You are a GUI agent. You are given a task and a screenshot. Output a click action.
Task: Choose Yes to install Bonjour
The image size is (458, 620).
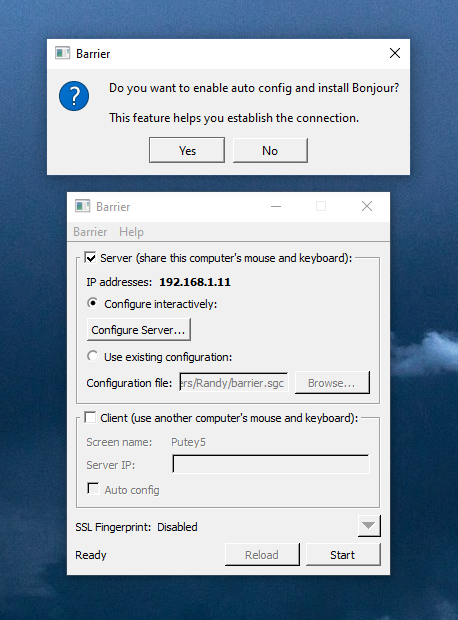click(x=187, y=150)
